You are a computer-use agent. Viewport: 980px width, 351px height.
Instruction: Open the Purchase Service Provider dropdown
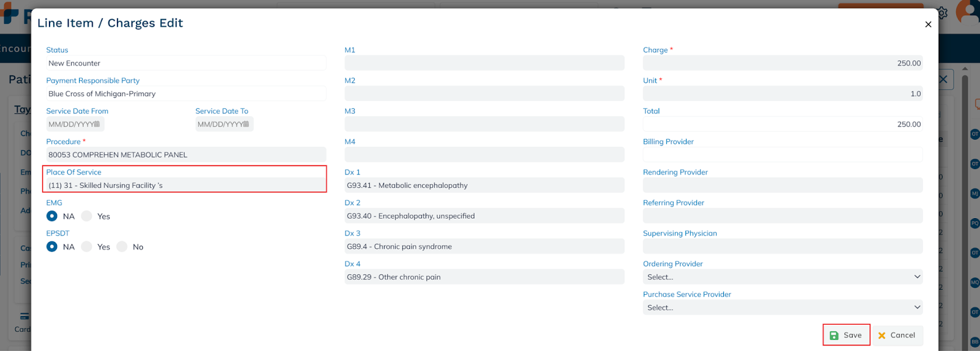click(782, 308)
